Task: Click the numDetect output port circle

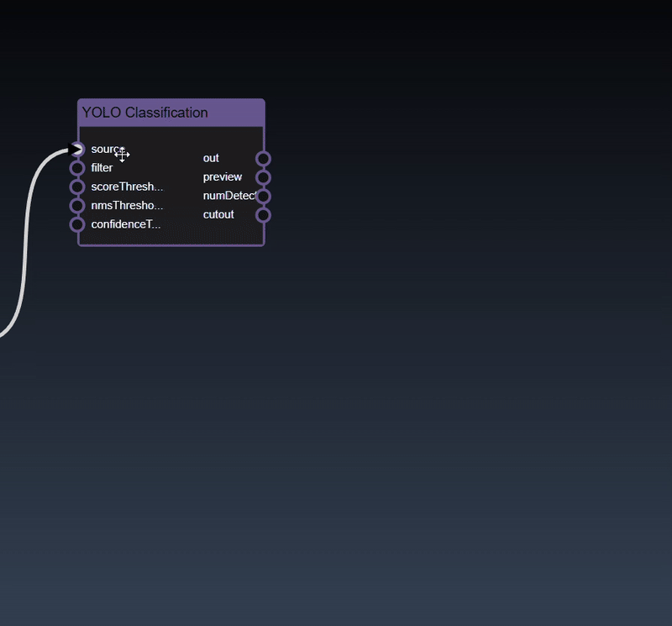Action: coord(263,196)
